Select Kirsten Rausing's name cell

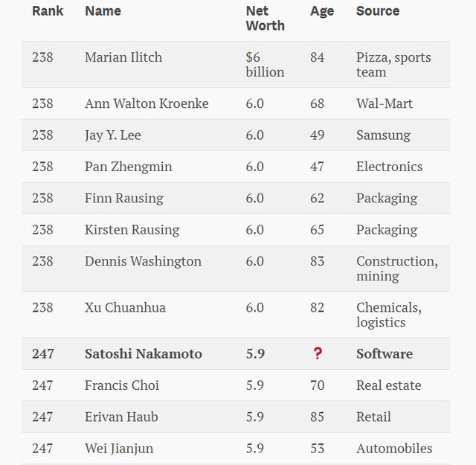click(x=132, y=230)
